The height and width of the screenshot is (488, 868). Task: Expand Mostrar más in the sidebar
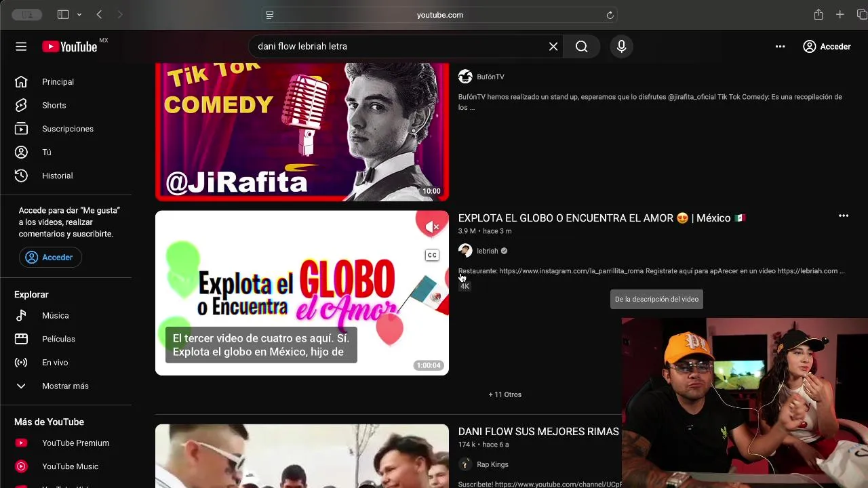click(66, 386)
